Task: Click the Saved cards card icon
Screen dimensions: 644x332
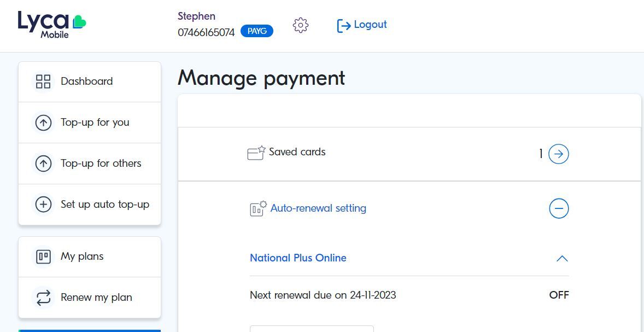Action: [256, 153]
